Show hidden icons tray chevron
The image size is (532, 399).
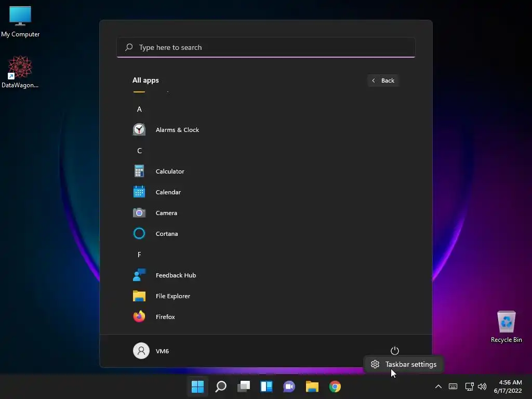pos(438,386)
